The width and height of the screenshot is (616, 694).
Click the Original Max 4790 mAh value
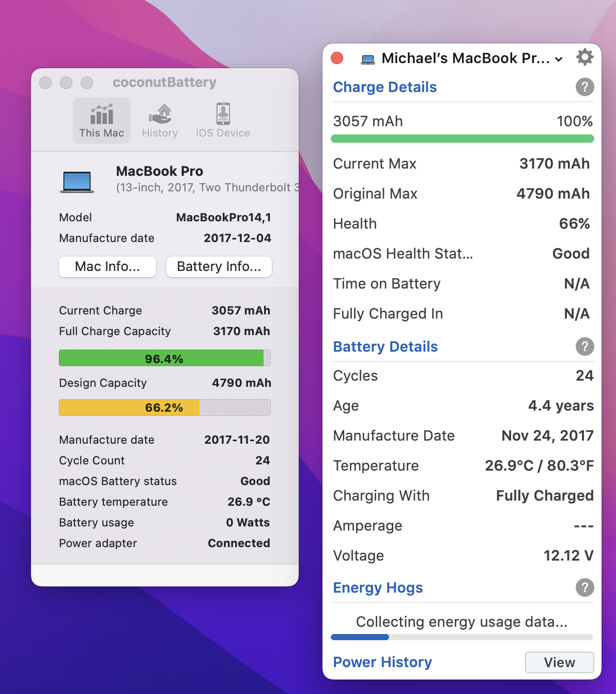[553, 193]
